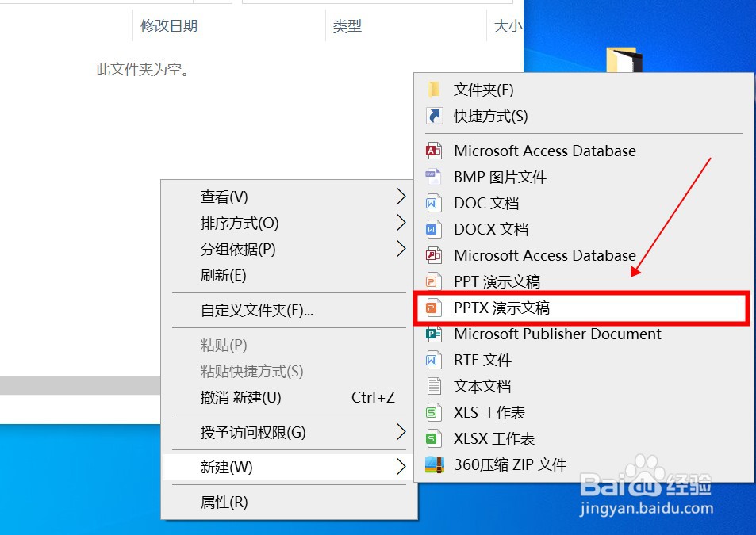Open the 分组依据(P) menu entry
The width and height of the screenshot is (756, 535).
288,249
